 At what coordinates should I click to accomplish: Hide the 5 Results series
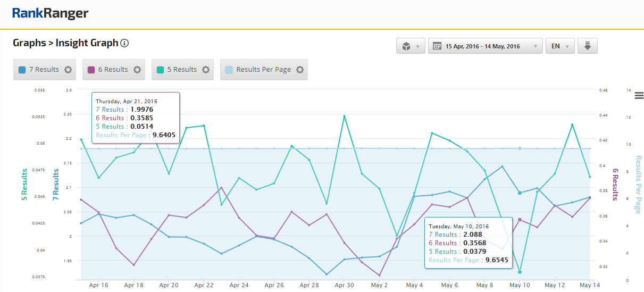(182, 70)
